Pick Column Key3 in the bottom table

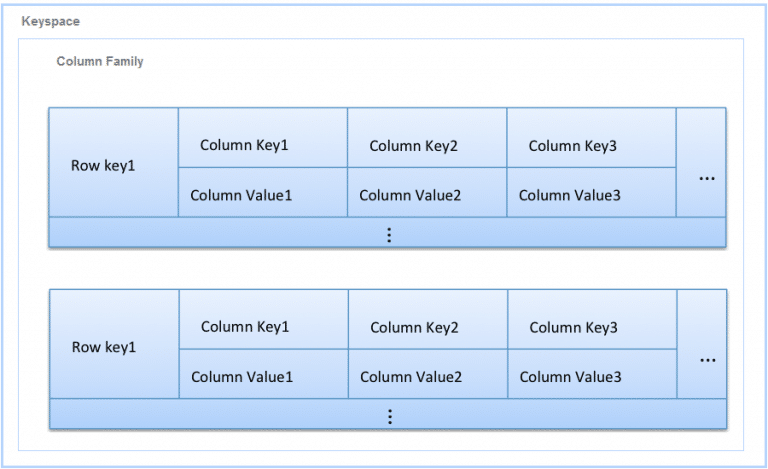tap(573, 328)
